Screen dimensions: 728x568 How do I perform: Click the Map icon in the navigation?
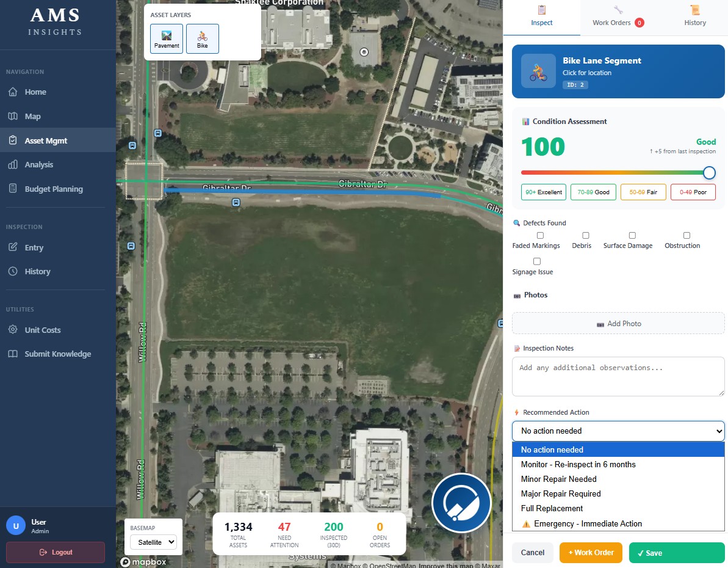[13, 116]
